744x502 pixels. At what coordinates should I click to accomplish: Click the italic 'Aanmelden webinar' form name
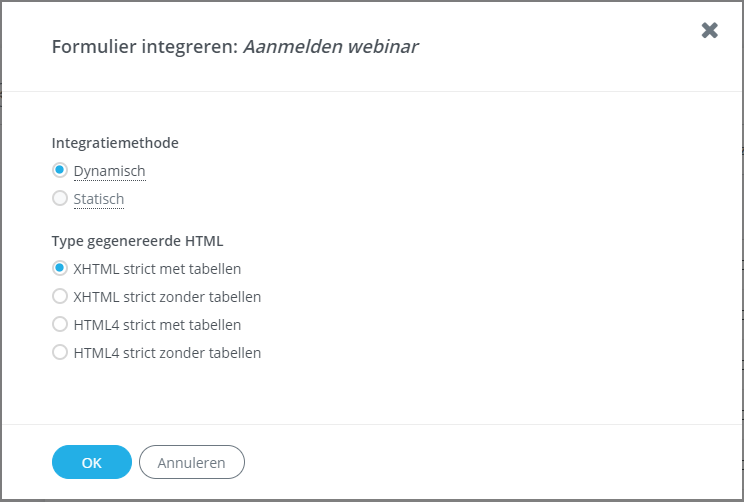coord(331,47)
